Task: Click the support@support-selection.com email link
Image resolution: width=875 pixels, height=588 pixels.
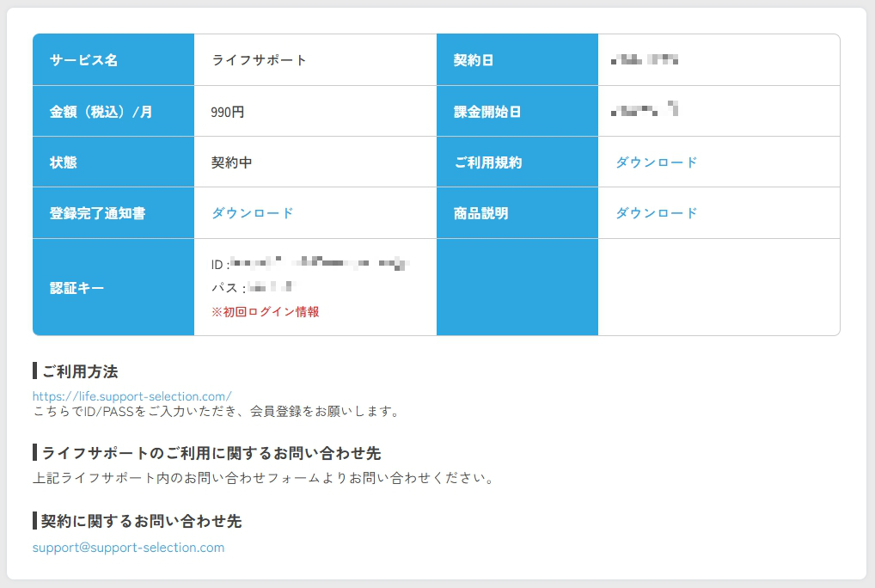Action: [128, 548]
